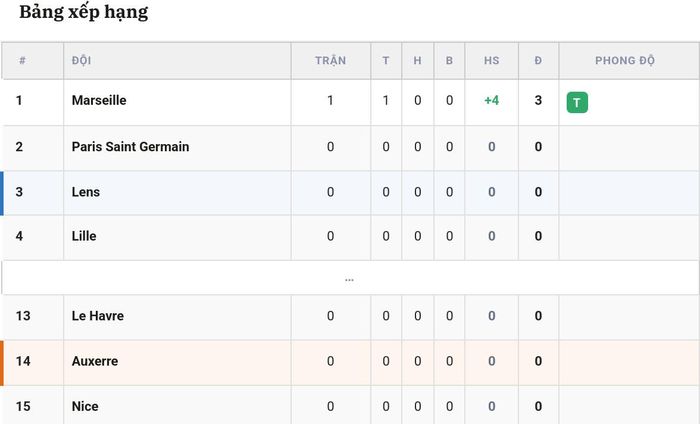Click the Bảng xếp hạng heading
700x424 pixels.
tap(83, 12)
